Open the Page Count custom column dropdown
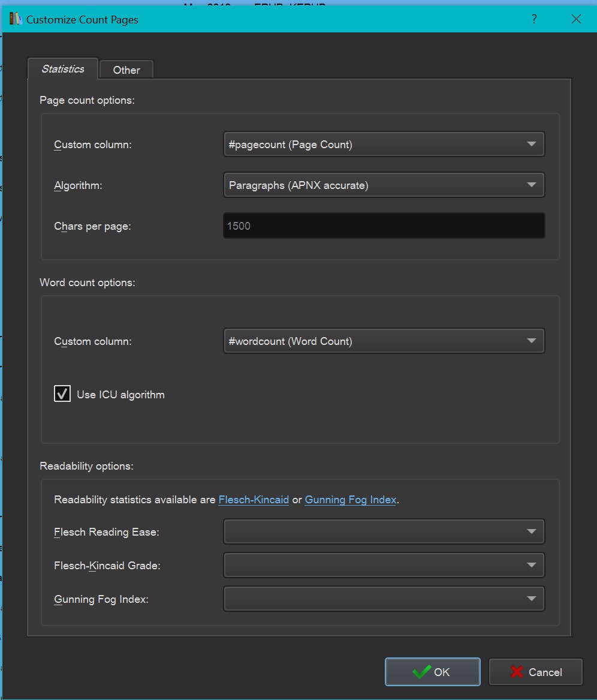 click(384, 145)
